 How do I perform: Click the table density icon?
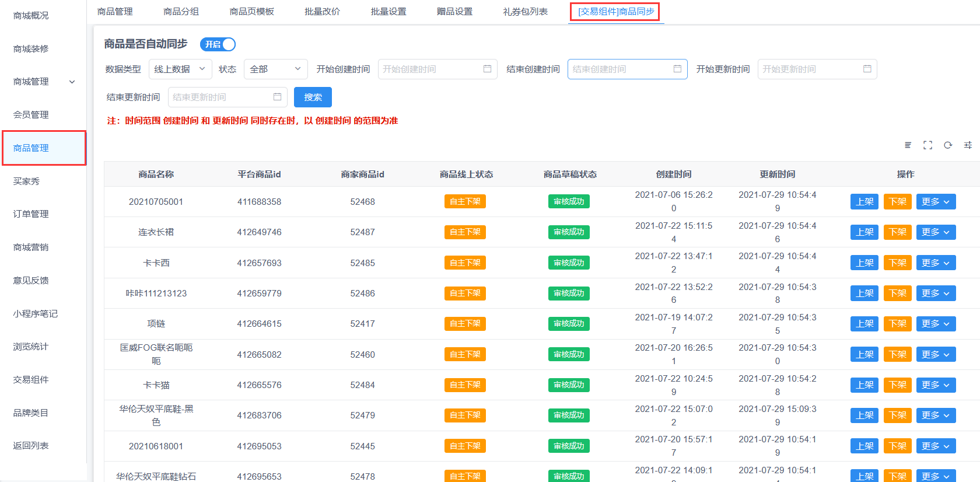click(x=908, y=145)
